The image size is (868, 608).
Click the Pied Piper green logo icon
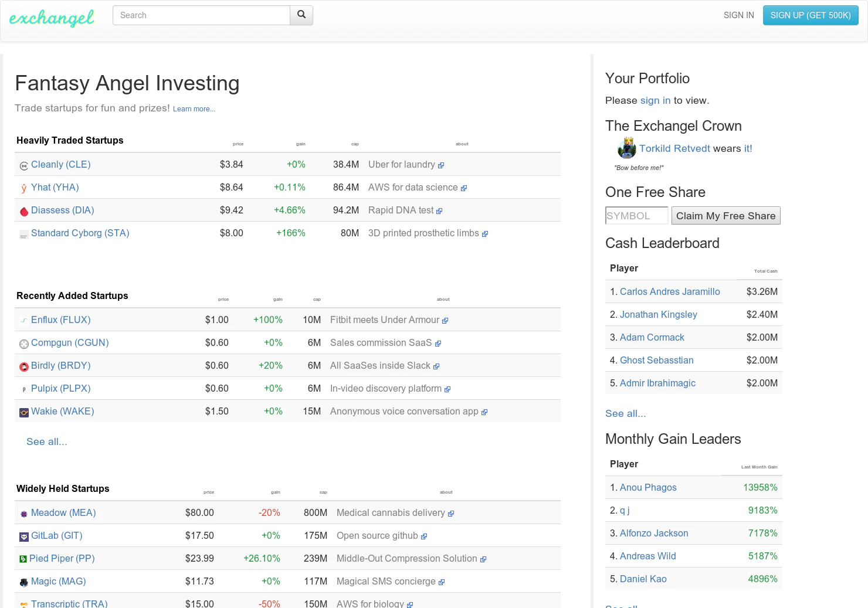23,559
